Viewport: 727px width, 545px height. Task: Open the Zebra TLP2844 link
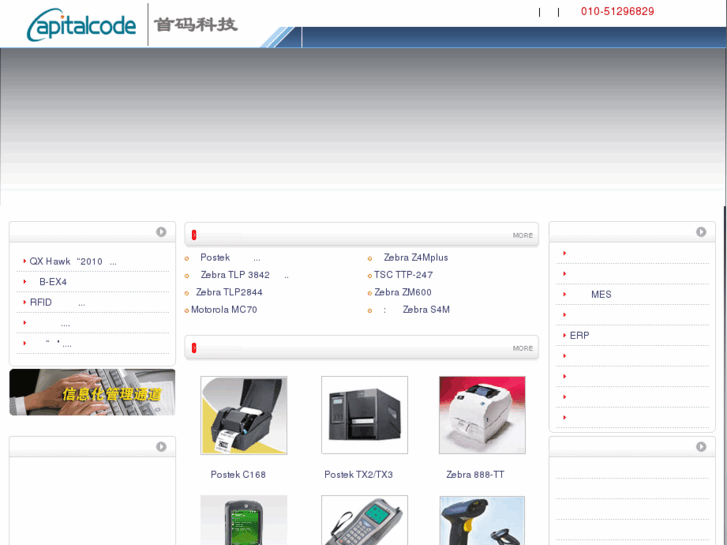(229, 292)
